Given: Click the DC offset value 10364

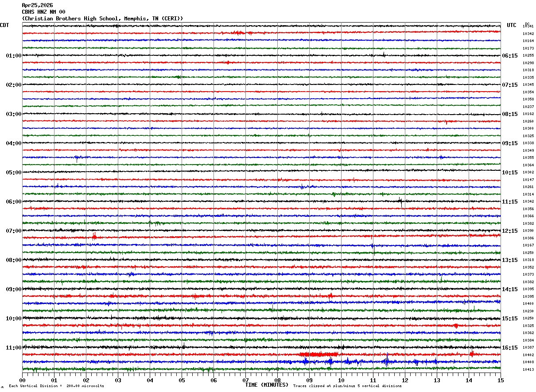Looking at the screenshot, I should (x=528, y=165).
